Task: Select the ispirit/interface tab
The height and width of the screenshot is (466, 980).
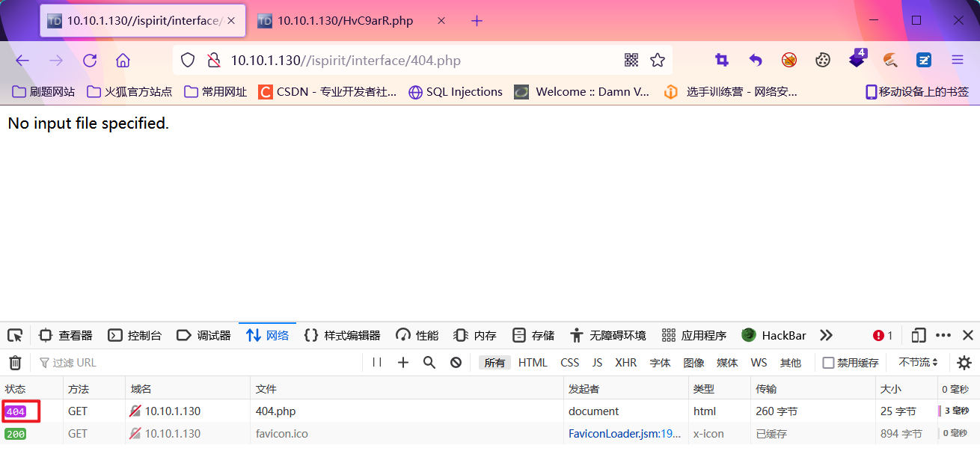Action: [x=142, y=21]
